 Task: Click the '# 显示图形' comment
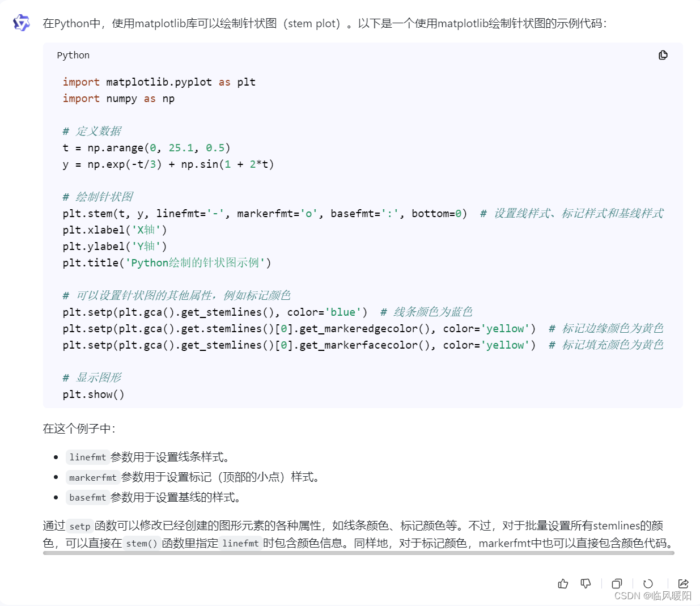pos(92,378)
